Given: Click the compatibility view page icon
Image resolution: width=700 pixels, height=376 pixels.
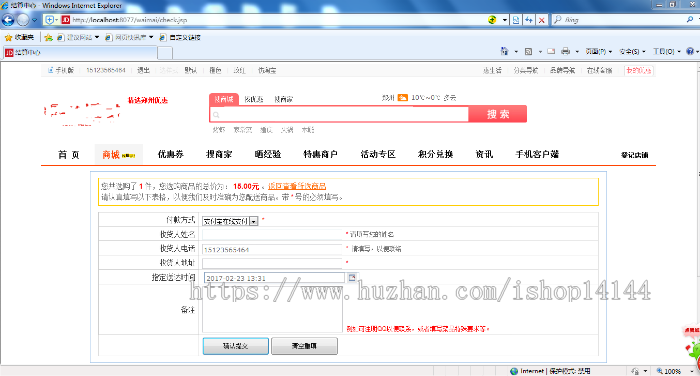Looking at the screenshot, I should [516, 20].
